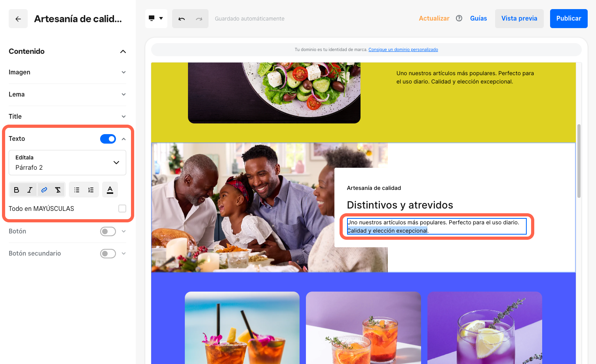Expand the Title section
Viewport: 596px width, 364px height.
pyautogui.click(x=123, y=117)
